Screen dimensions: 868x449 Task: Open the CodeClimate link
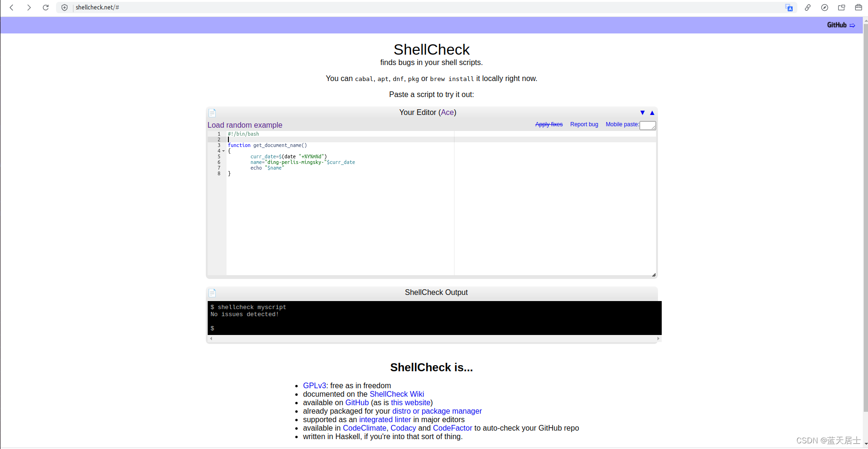(364, 428)
